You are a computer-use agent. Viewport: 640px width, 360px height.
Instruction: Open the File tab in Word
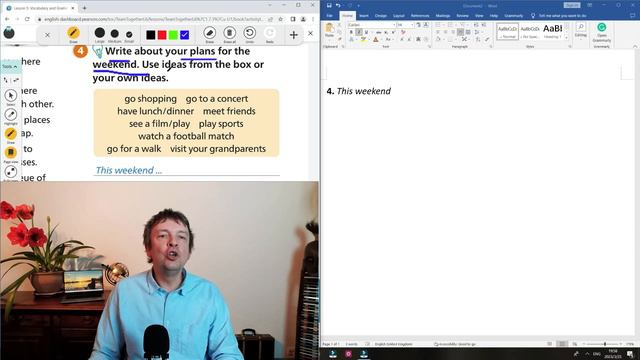click(329, 16)
